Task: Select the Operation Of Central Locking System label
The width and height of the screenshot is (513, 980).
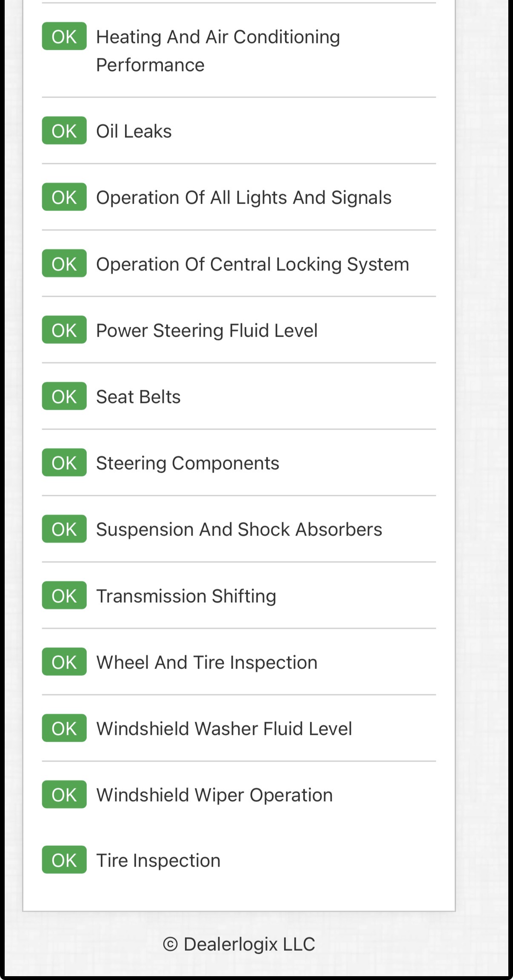Action: [253, 264]
